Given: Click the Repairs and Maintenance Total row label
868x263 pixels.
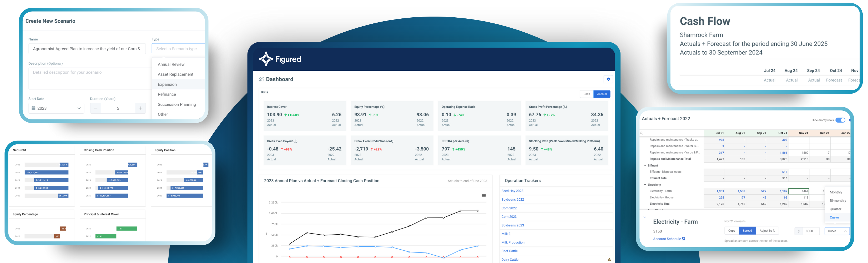Looking at the screenshot, I should [x=670, y=159].
